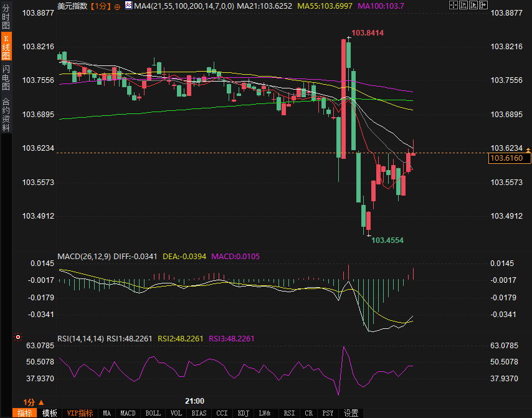Open the VIP指标 tab
Viewport: 532px width, 418px height.
80,413
